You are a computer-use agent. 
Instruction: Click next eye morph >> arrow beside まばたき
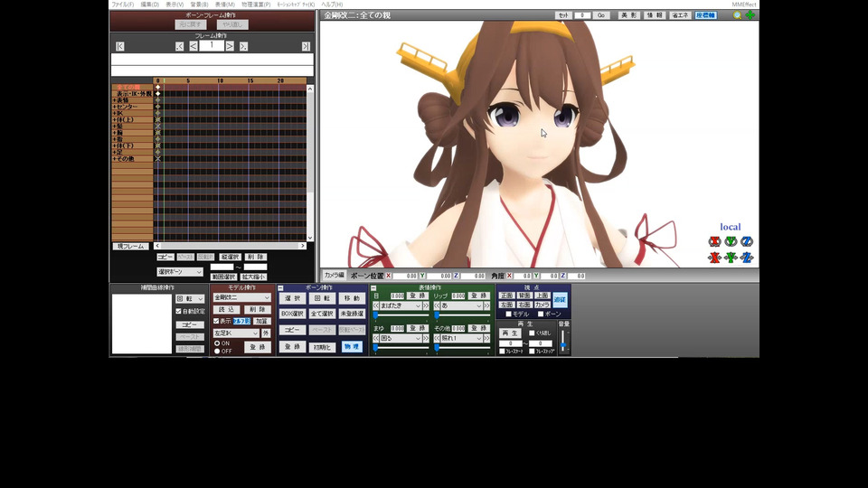click(x=426, y=306)
